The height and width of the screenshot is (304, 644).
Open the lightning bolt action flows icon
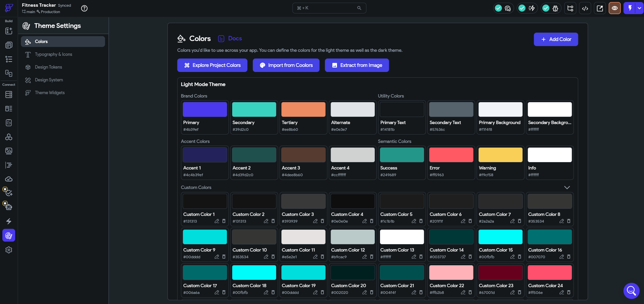[9, 221]
